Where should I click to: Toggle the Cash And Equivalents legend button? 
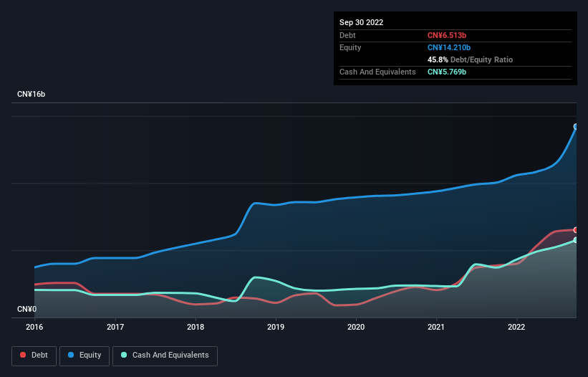pos(165,355)
